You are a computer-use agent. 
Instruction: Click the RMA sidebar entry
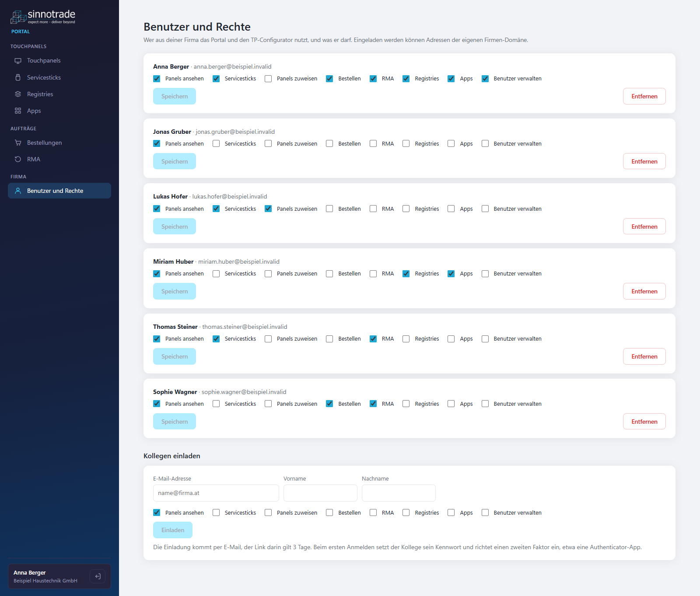point(59,159)
